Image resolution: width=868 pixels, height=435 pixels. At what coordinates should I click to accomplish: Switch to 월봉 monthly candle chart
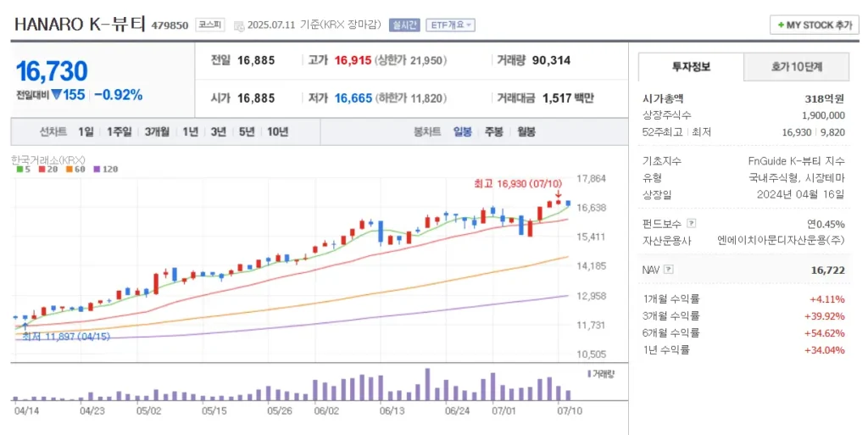click(x=526, y=131)
